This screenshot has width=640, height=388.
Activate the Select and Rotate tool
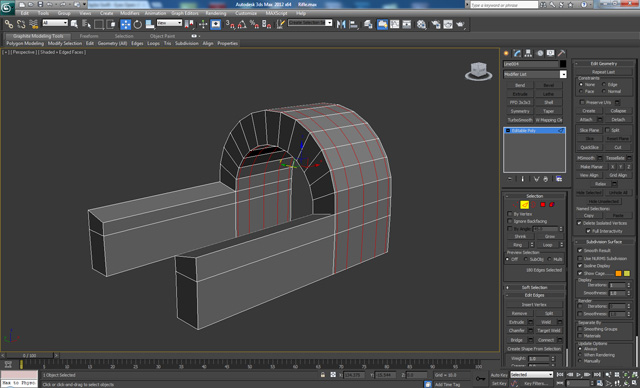click(x=138, y=24)
